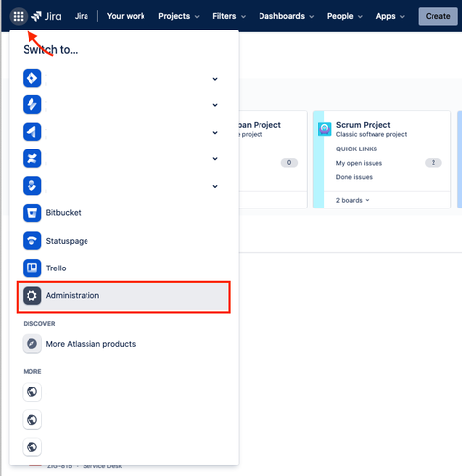Select Administration from the switcher
Screen dimensions: 462x476
tap(124, 297)
